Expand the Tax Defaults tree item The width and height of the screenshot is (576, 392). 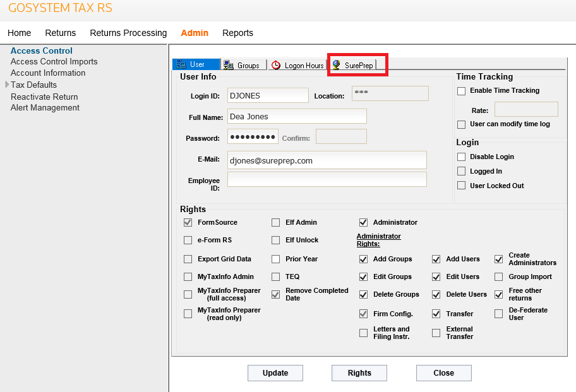coord(7,85)
